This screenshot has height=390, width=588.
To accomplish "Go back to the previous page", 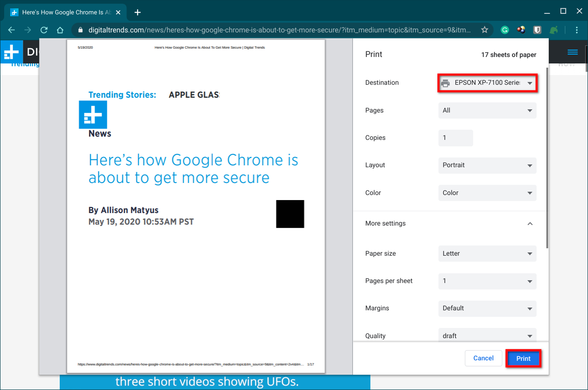I will click(x=12, y=30).
